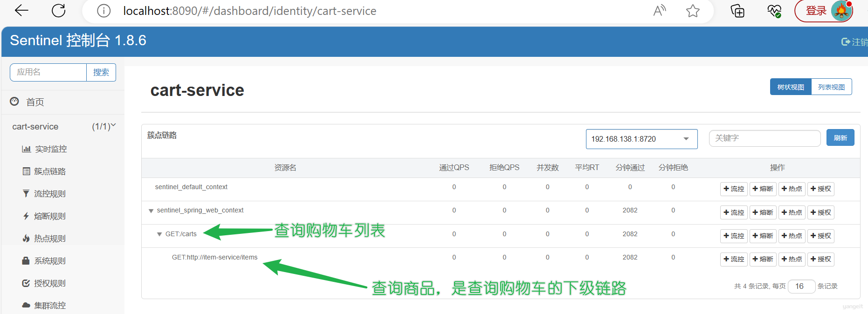Add 流控 rule for sentinel_spring_web_context
The image size is (868, 314).
pyautogui.click(x=734, y=212)
